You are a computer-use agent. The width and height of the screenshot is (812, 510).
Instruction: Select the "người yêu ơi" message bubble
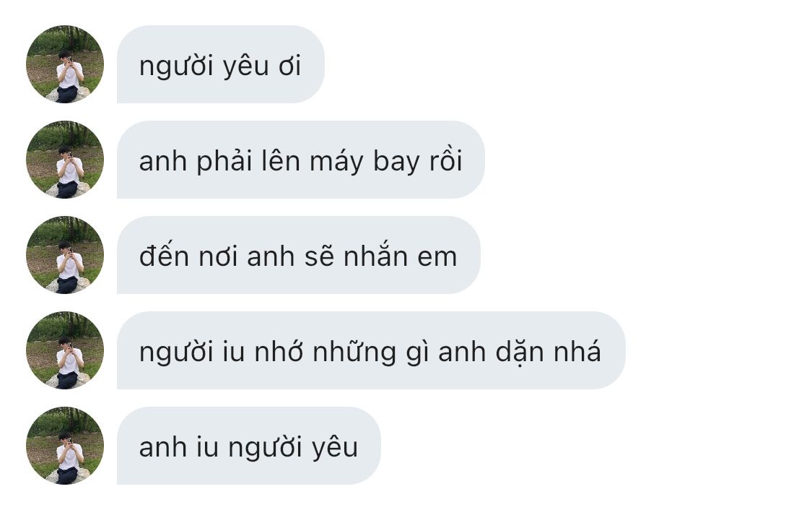pyautogui.click(x=221, y=64)
